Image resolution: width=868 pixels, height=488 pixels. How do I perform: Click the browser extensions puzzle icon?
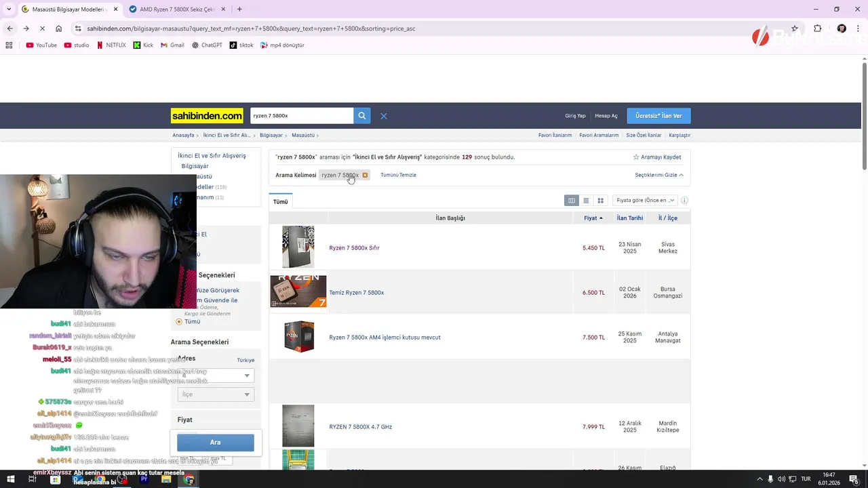coord(817,28)
